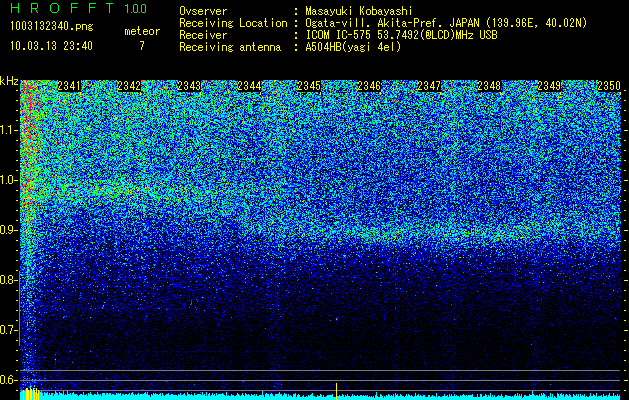Select the ICOM IC-575 receiver description
629x400 pixels.
401,35
